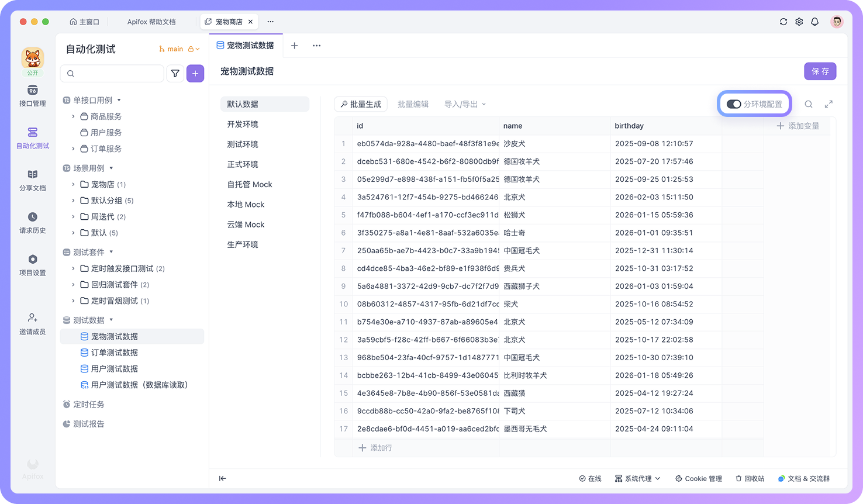The height and width of the screenshot is (504, 863).
Task: Click the filter icon beside search box
Action: click(175, 74)
